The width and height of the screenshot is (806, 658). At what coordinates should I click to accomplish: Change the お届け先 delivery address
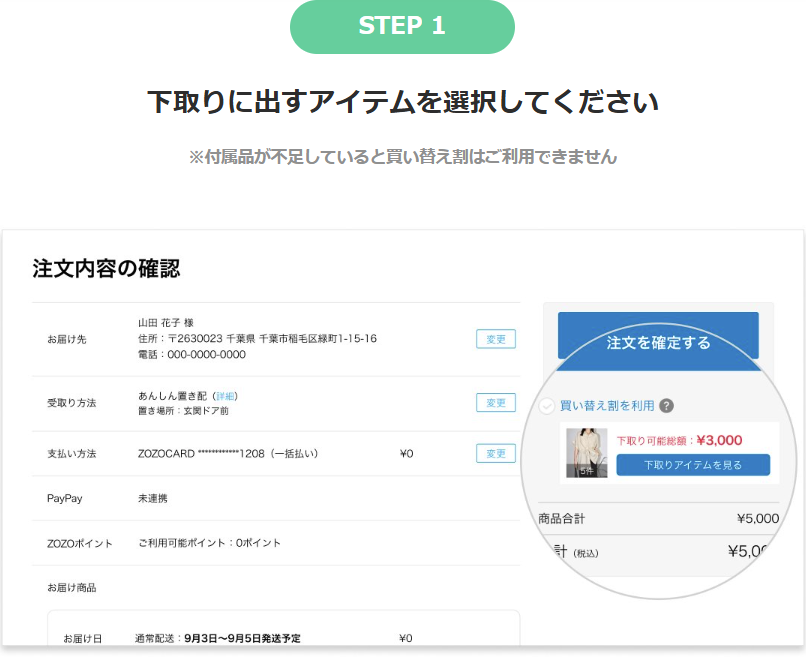point(495,339)
